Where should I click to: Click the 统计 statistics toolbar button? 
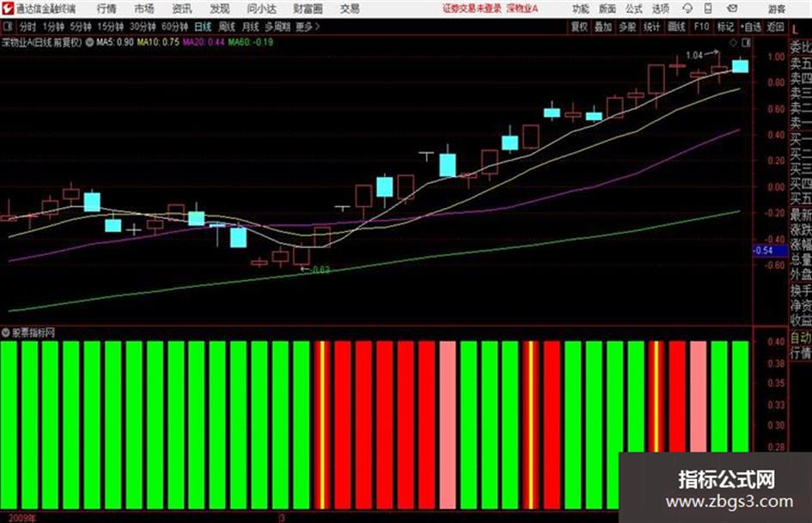click(x=651, y=27)
